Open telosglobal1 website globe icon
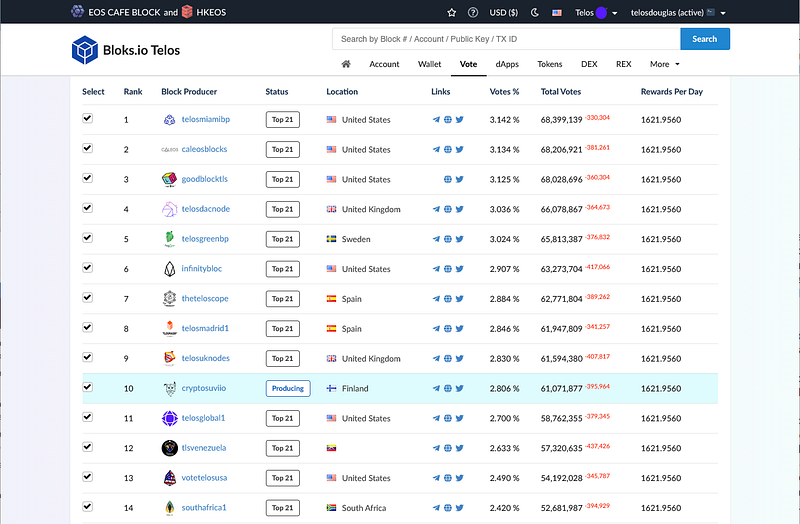This screenshot has height=524, width=800. tap(447, 418)
